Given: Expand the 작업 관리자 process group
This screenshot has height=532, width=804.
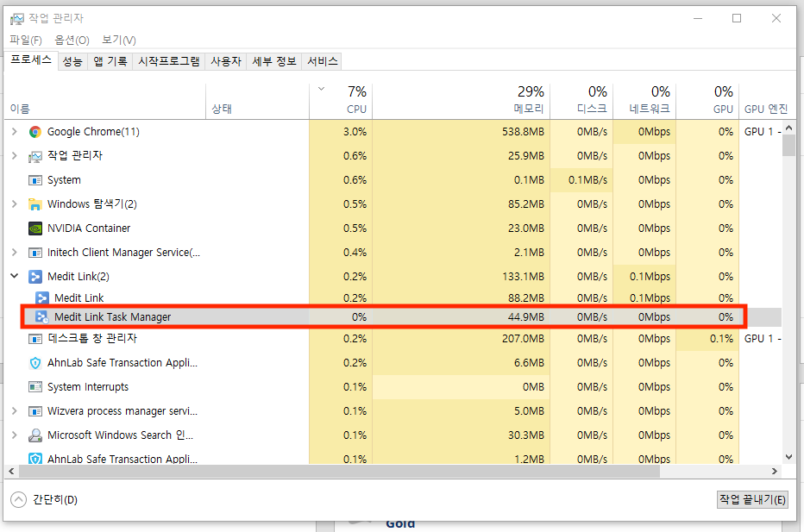Looking at the screenshot, I should pos(15,156).
